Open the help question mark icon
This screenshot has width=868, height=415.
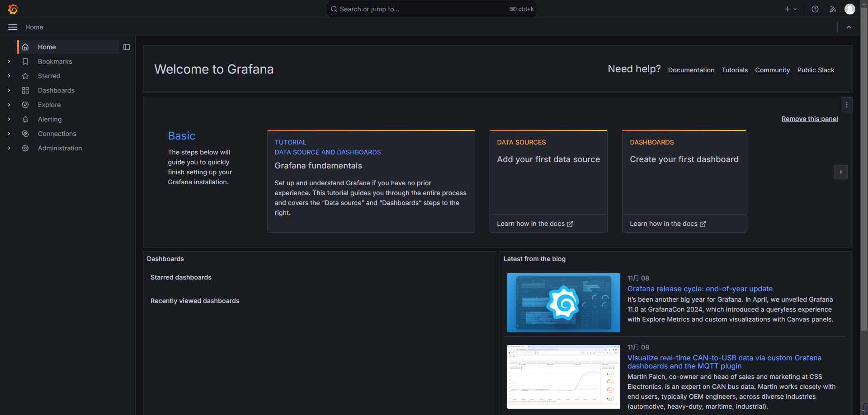(x=815, y=9)
